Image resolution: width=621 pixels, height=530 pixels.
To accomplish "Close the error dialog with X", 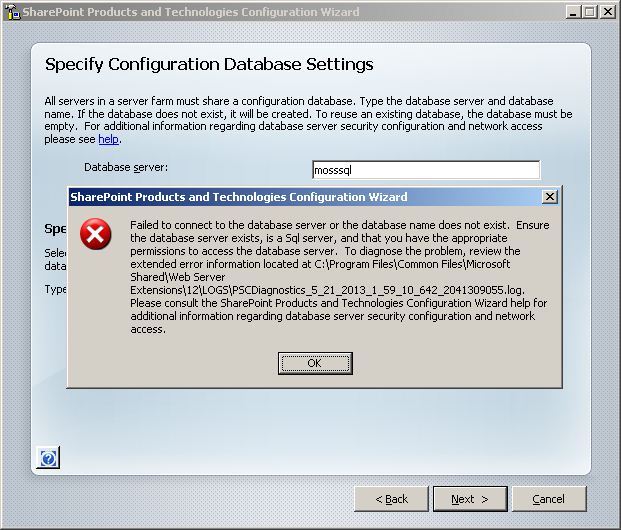I will pyautogui.click(x=549, y=197).
